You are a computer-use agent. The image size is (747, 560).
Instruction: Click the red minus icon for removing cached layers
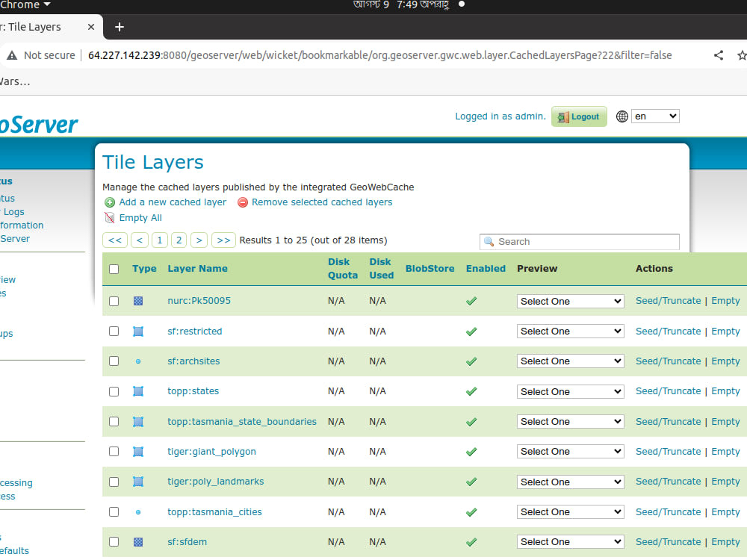[243, 202]
